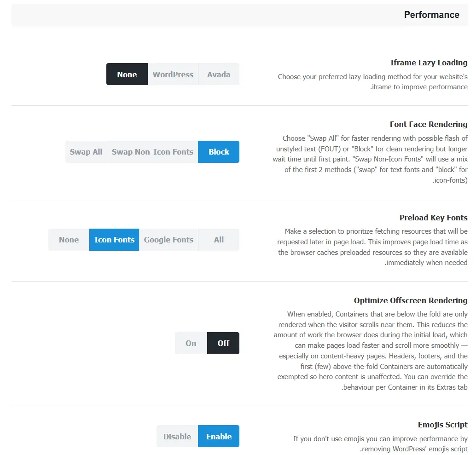Choose WordPress lazy loading method
476x455 pixels.
(x=173, y=75)
